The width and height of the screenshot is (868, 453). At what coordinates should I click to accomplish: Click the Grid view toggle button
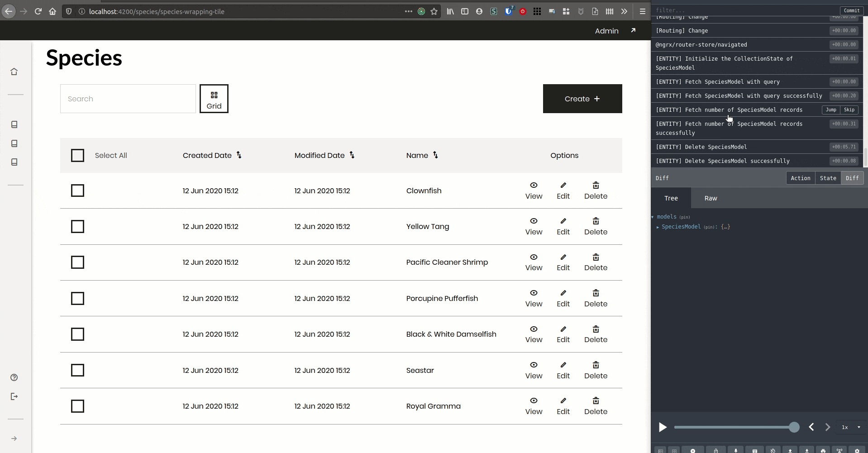[x=214, y=99]
